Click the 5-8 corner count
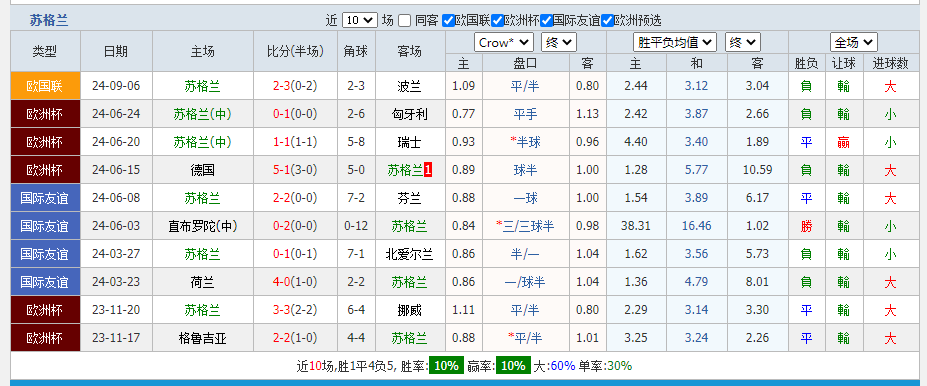The image size is (927, 386). click(356, 142)
